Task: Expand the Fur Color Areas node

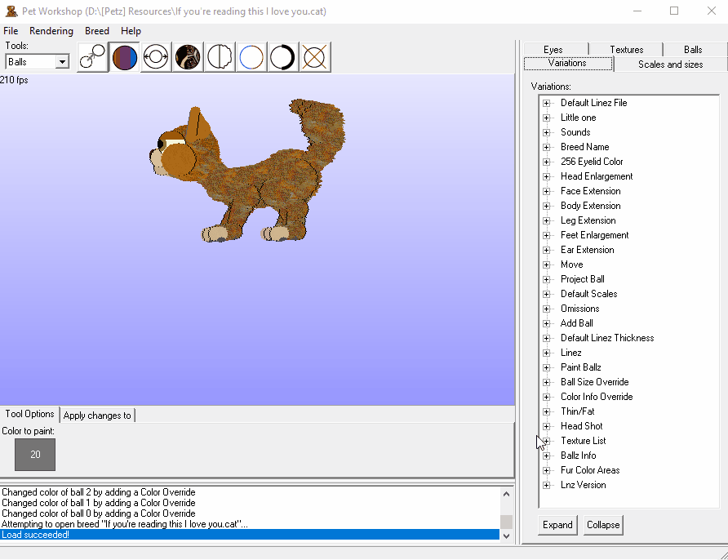Action: tap(547, 470)
